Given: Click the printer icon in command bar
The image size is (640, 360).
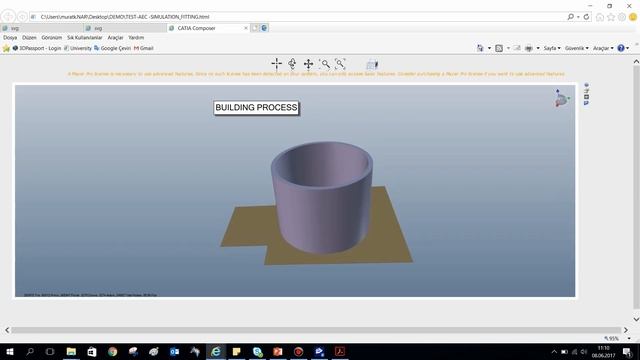Looking at the screenshot, I should [529, 48].
